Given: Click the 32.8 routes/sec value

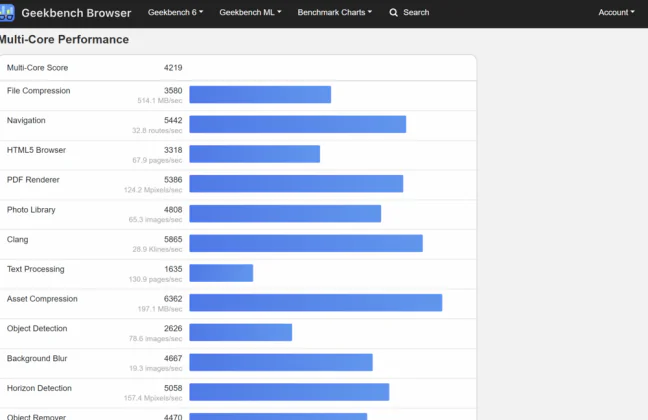Looking at the screenshot, I should (x=157, y=131).
